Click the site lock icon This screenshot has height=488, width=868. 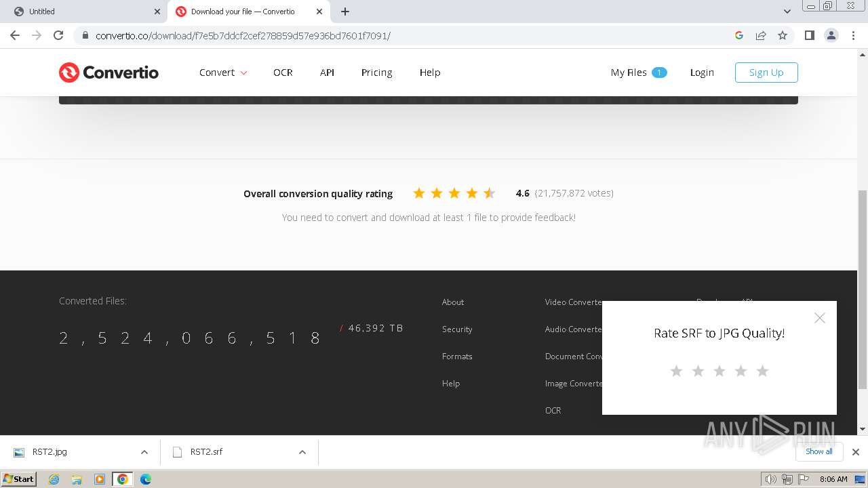point(85,35)
